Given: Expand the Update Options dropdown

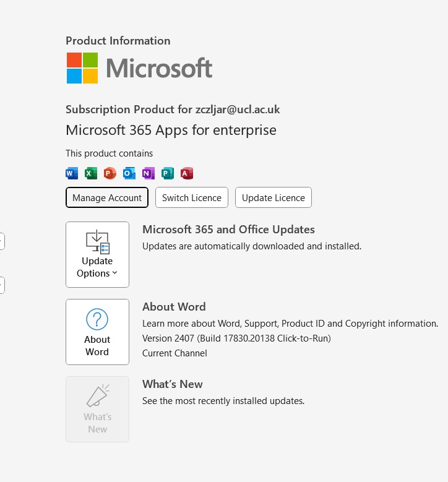Looking at the screenshot, I should click(98, 254).
